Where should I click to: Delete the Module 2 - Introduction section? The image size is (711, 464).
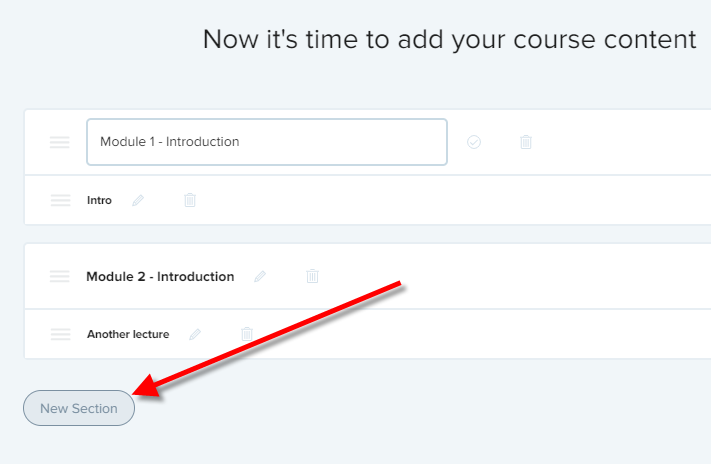click(x=312, y=276)
